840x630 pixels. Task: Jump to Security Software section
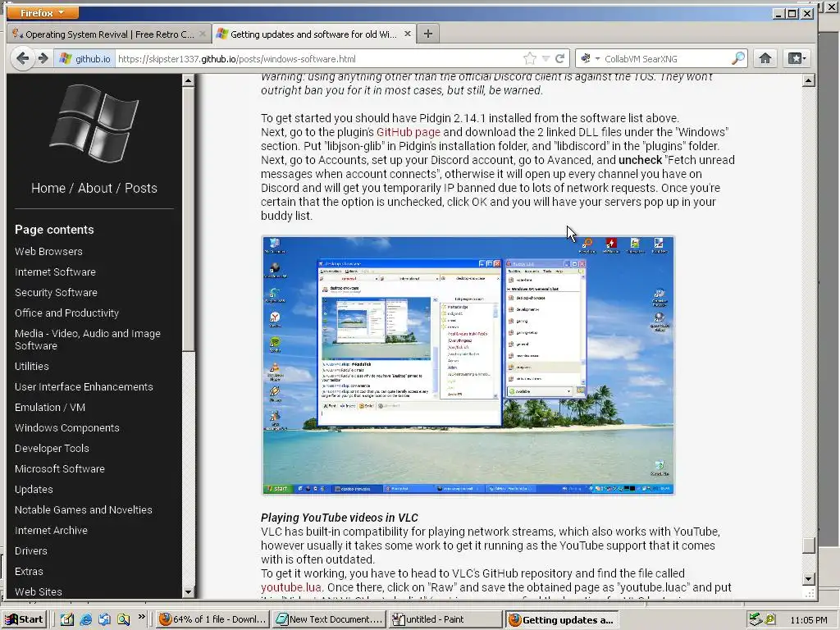coord(57,292)
